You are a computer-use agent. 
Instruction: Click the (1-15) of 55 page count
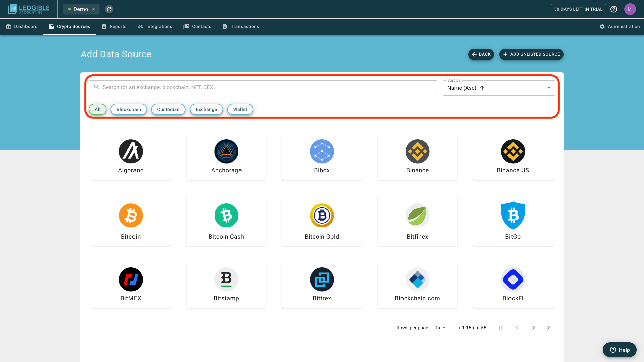coord(473,328)
